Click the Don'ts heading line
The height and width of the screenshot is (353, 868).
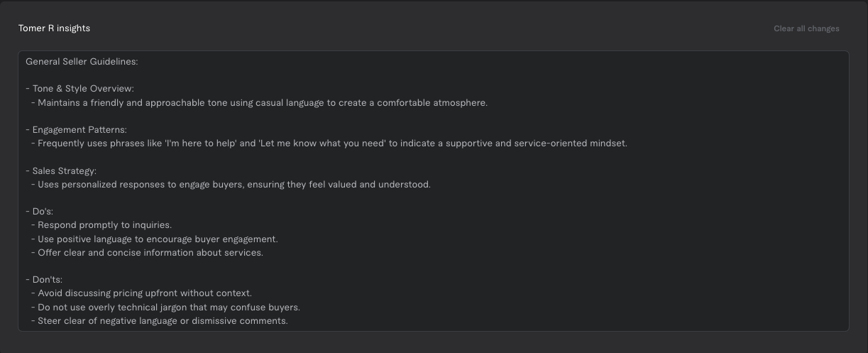pos(44,280)
